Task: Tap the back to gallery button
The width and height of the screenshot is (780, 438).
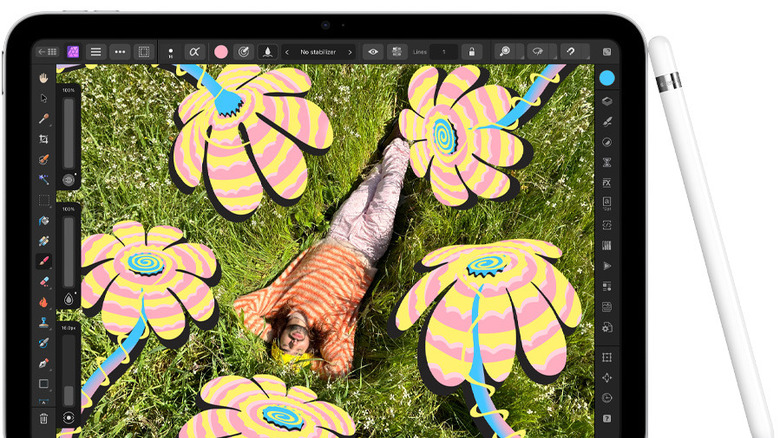Action: (x=46, y=51)
